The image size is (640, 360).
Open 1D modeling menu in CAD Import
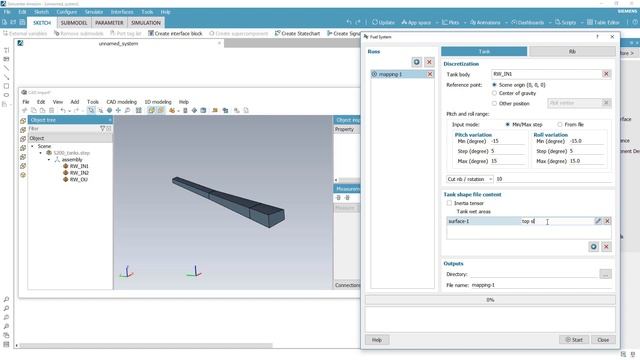[x=158, y=102]
